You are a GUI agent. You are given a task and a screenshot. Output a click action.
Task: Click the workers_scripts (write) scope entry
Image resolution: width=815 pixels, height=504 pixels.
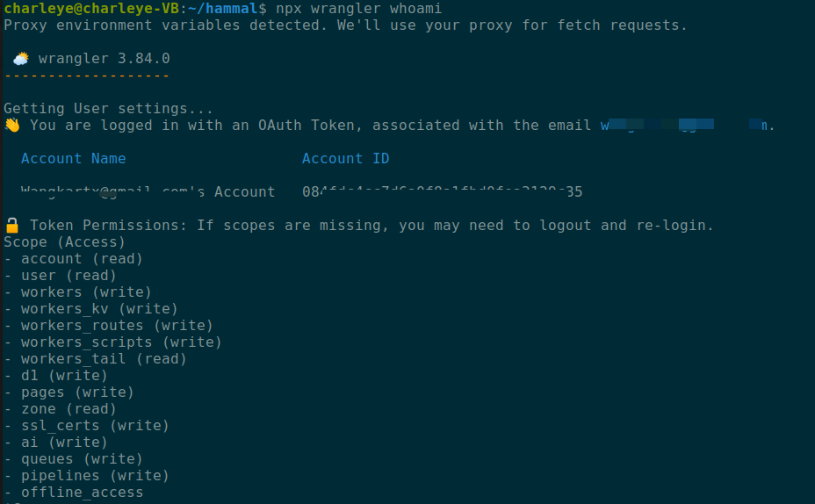(x=112, y=342)
